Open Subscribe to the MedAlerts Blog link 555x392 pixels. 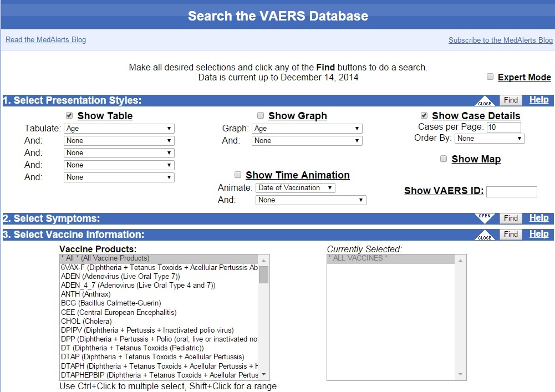click(x=501, y=40)
